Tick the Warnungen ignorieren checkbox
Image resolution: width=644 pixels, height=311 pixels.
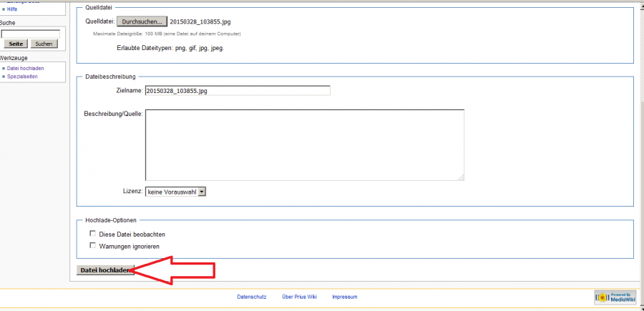(92, 245)
